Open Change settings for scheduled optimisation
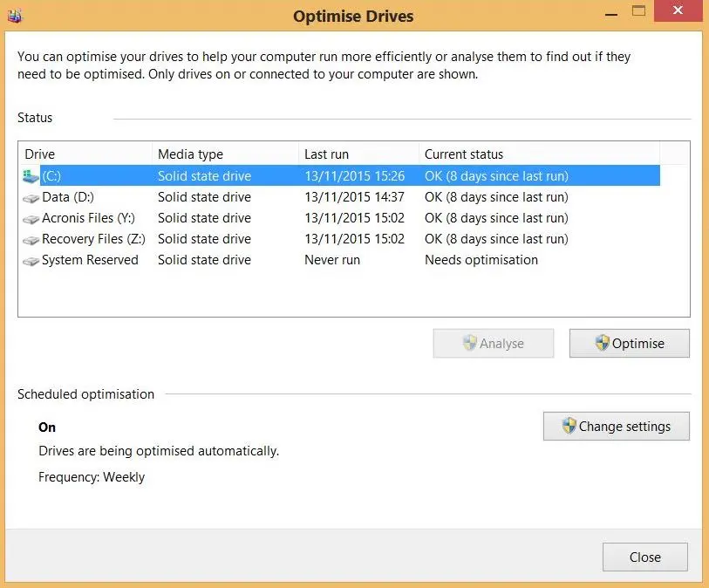The width and height of the screenshot is (709, 588). 616,427
